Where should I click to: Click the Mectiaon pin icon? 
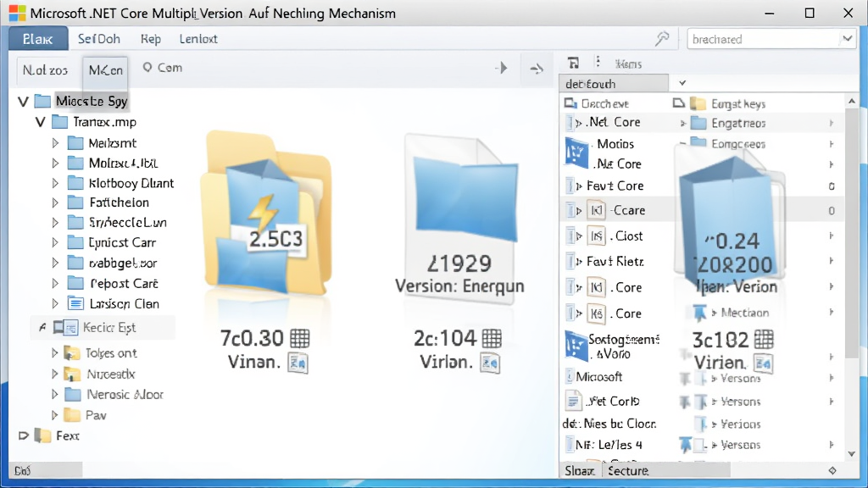coord(699,313)
